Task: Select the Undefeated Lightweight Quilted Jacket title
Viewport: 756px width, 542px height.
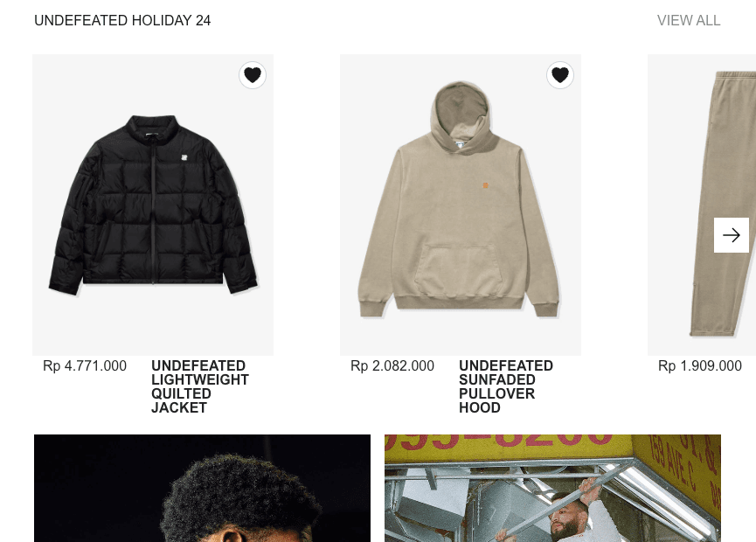Action: [x=199, y=386]
